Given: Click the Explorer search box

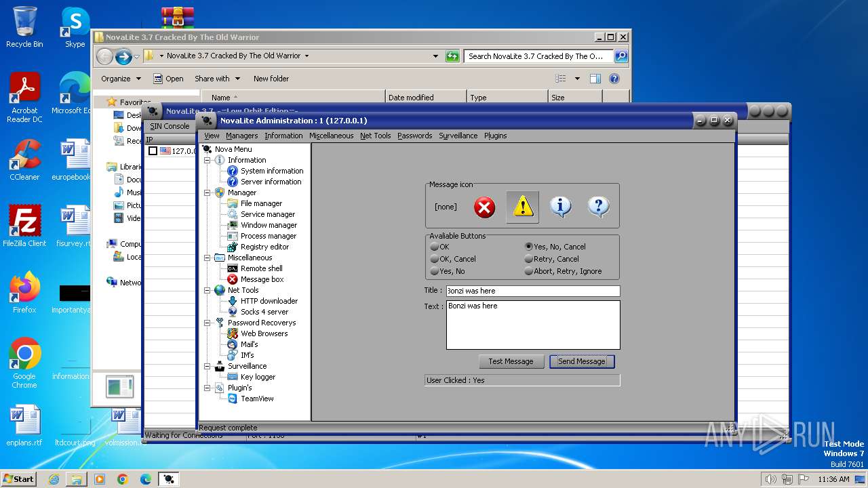Looking at the screenshot, I should click(x=539, y=56).
